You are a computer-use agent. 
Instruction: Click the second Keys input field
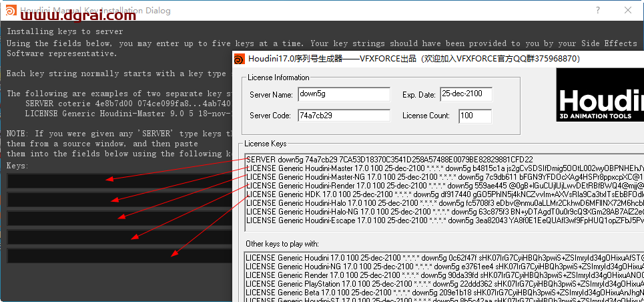pyautogui.click(x=120, y=200)
